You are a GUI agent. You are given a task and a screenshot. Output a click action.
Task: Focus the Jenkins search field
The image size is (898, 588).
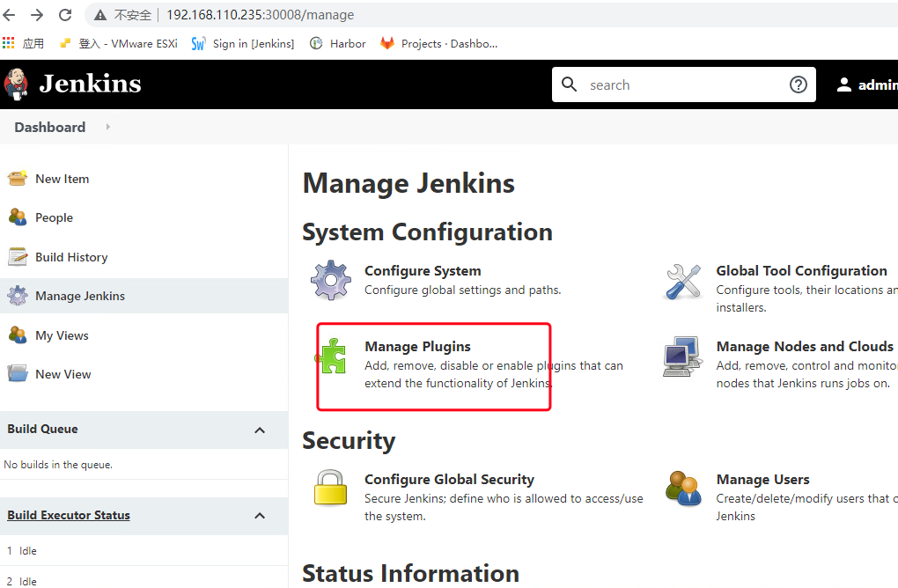[684, 85]
